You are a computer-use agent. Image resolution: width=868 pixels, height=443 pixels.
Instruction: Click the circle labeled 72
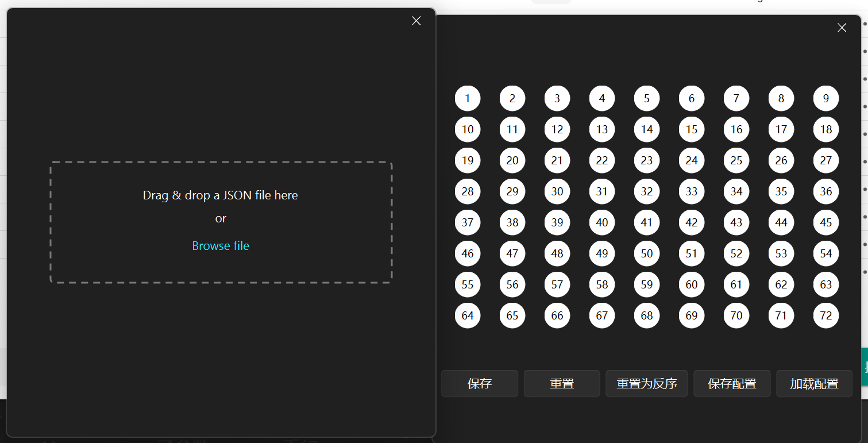pyautogui.click(x=825, y=315)
